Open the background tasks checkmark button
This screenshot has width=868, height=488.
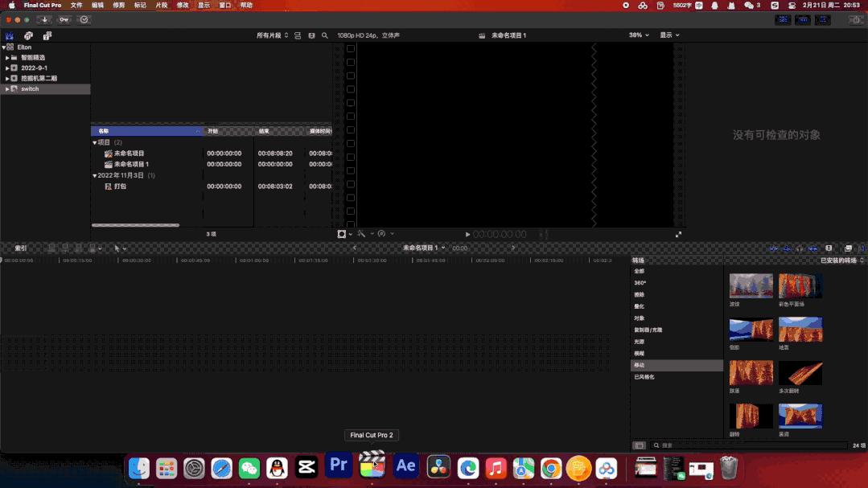(84, 19)
